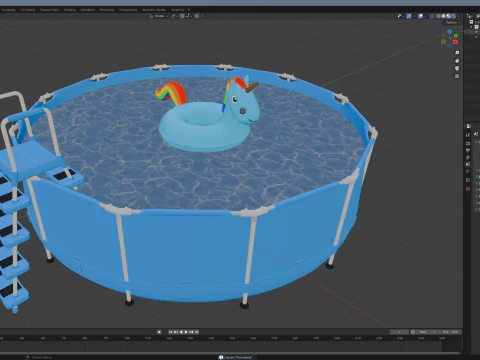Collapse the first collection in outliner
Image resolution: width=480 pixels, height=360 pixels.
click(471, 27)
